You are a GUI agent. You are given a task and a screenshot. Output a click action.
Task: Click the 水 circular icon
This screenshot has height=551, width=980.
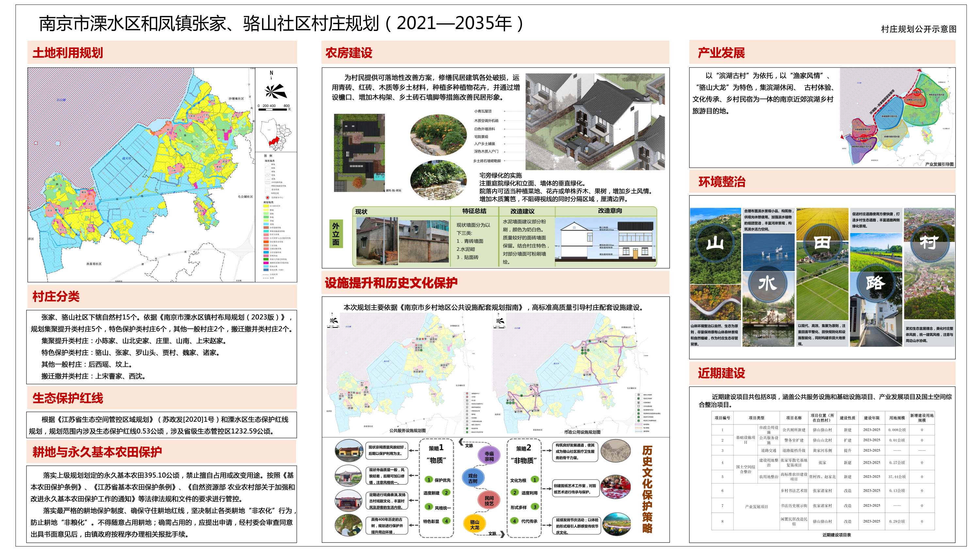click(767, 284)
